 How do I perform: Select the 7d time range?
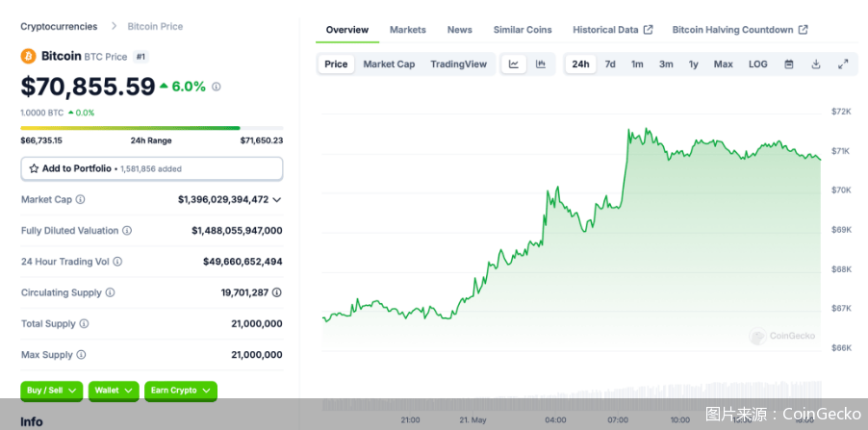(x=610, y=64)
